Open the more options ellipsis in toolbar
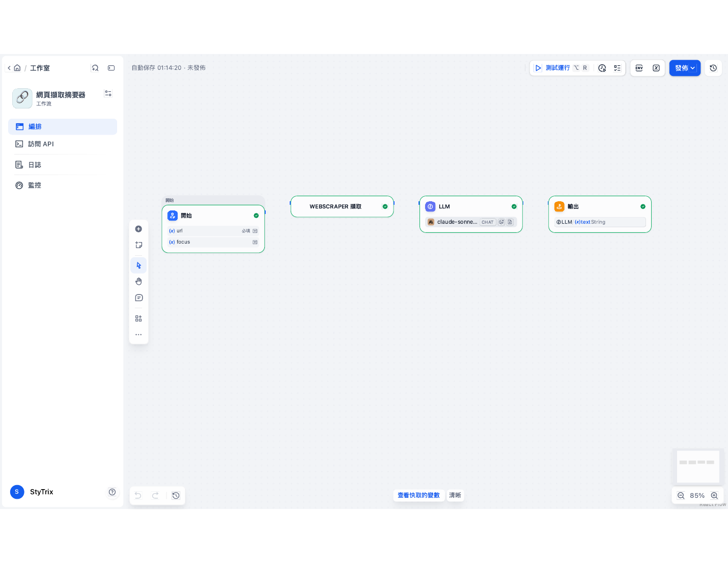Image resolution: width=728 pixels, height=563 pixels. tap(138, 335)
